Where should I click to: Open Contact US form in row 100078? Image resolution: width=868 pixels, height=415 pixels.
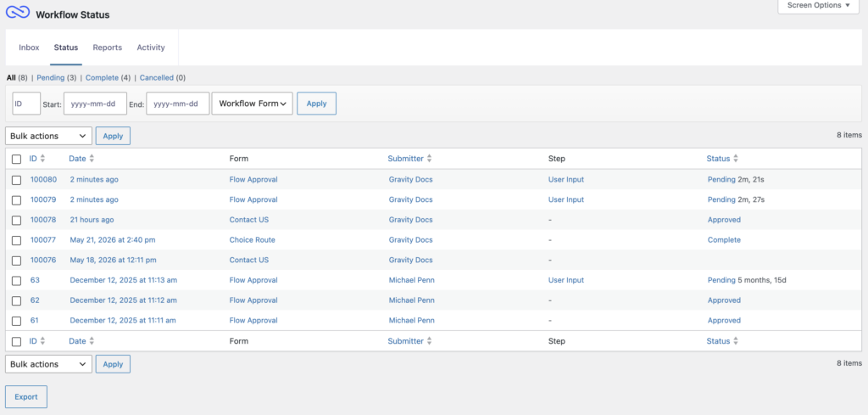[x=249, y=220]
